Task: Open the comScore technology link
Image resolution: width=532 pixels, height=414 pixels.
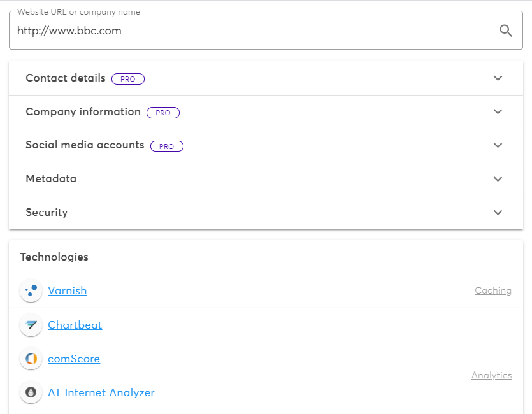Action: [x=74, y=359]
